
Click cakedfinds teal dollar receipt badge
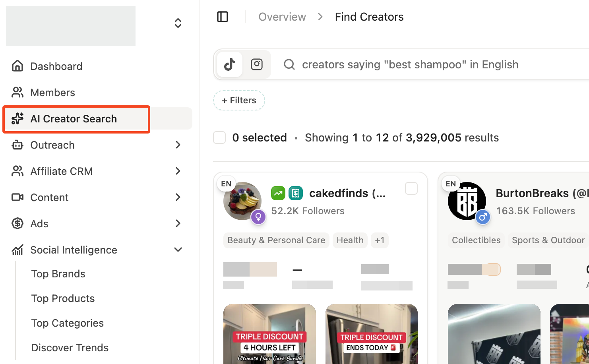coord(296,193)
